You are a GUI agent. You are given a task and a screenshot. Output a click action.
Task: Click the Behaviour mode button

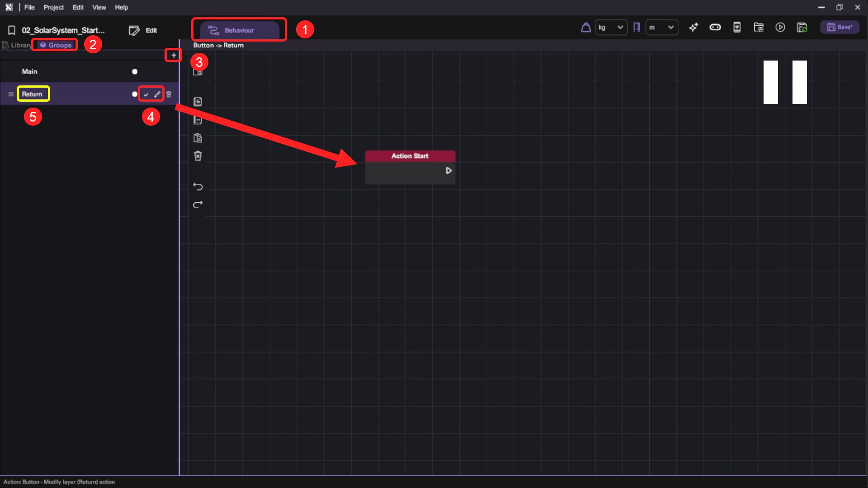point(239,30)
